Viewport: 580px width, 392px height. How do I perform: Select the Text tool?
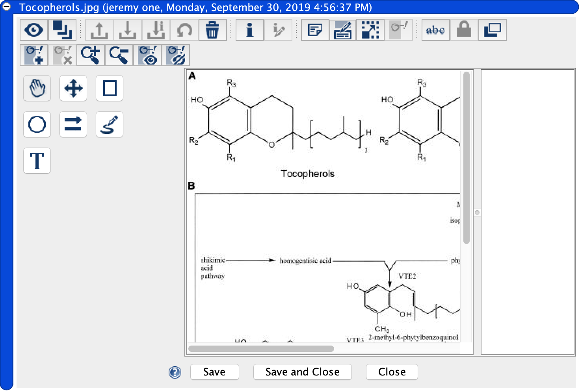37,161
